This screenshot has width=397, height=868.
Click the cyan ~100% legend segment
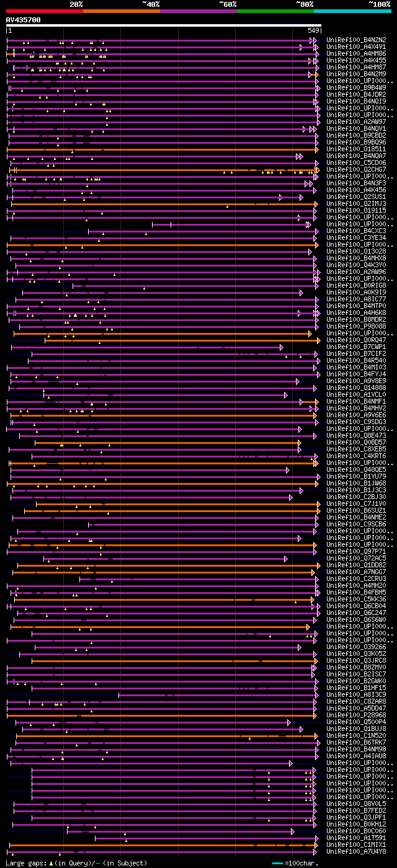pyautogui.click(x=352, y=11)
